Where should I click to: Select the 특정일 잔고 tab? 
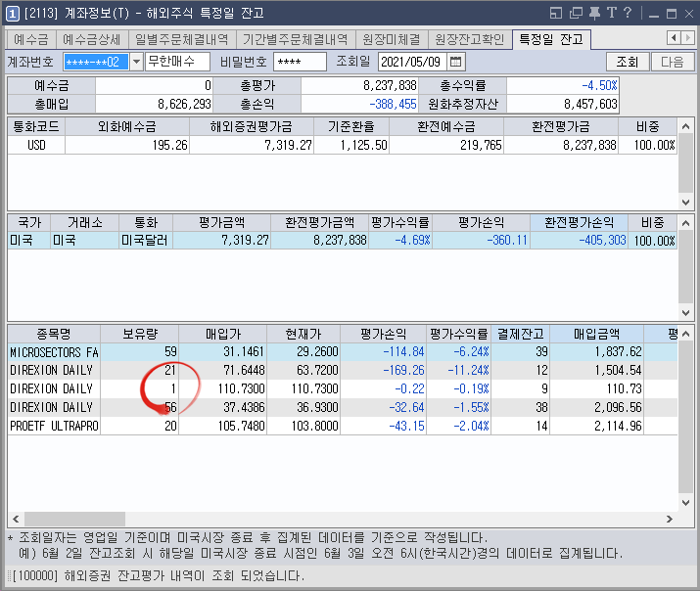click(x=551, y=39)
